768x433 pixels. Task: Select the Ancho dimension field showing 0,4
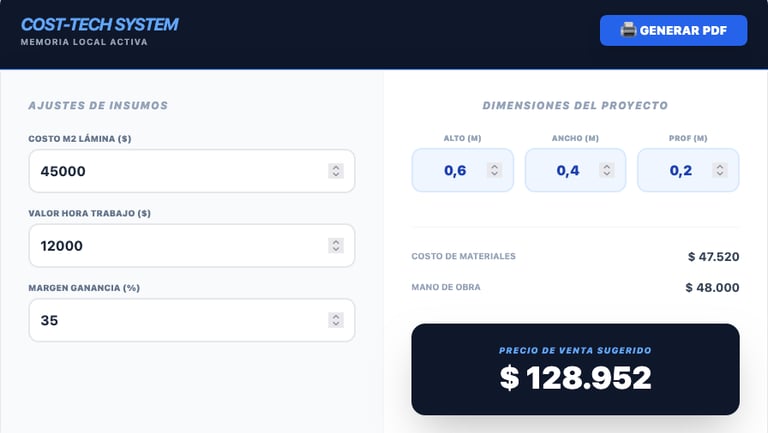[x=575, y=170]
